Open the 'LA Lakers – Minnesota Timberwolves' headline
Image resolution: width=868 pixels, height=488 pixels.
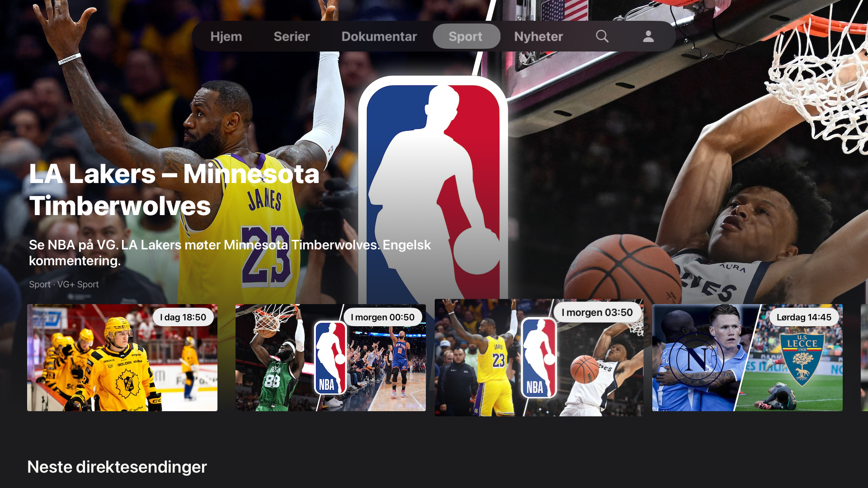click(174, 190)
